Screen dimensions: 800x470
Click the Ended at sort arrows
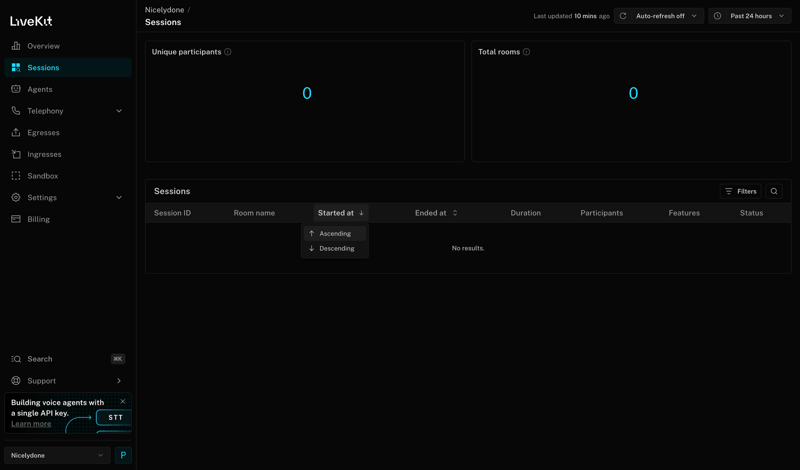click(455, 213)
